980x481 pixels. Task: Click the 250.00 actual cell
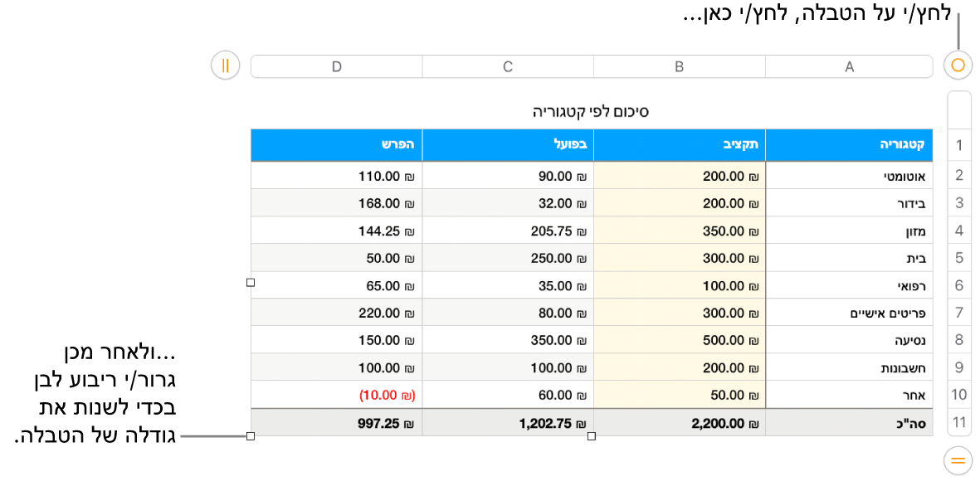(508, 258)
